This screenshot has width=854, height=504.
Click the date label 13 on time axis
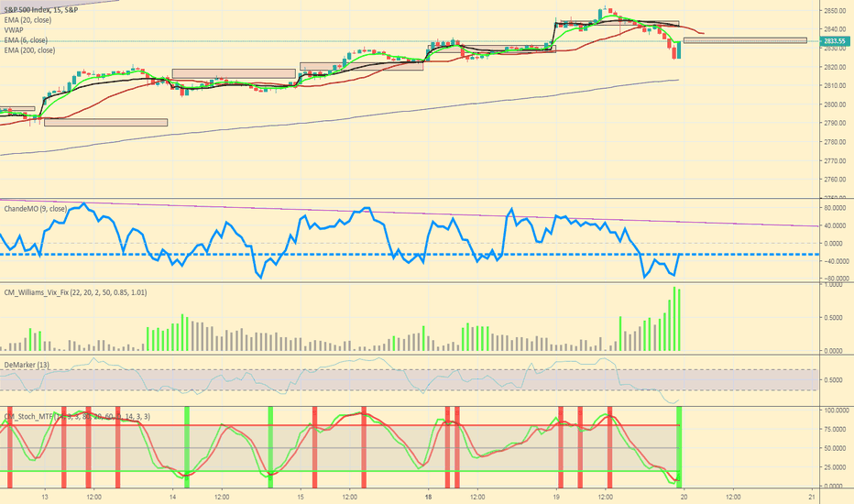[45, 497]
